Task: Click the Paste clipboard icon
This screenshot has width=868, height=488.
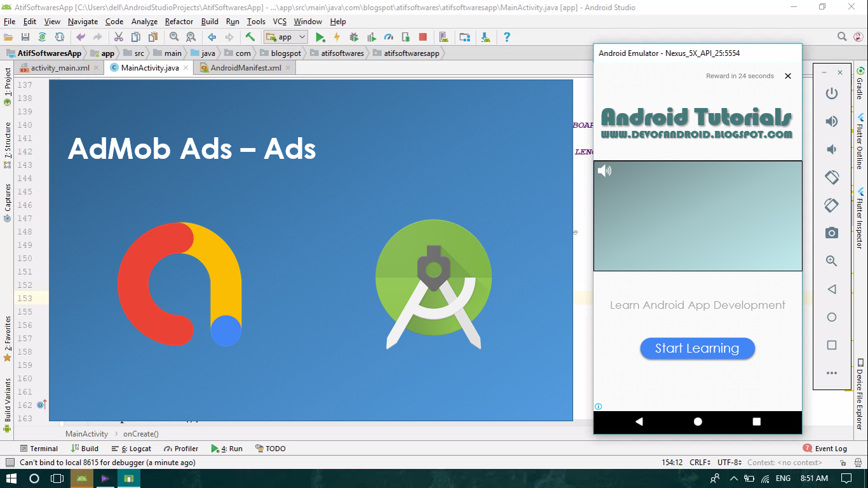Action: (153, 37)
